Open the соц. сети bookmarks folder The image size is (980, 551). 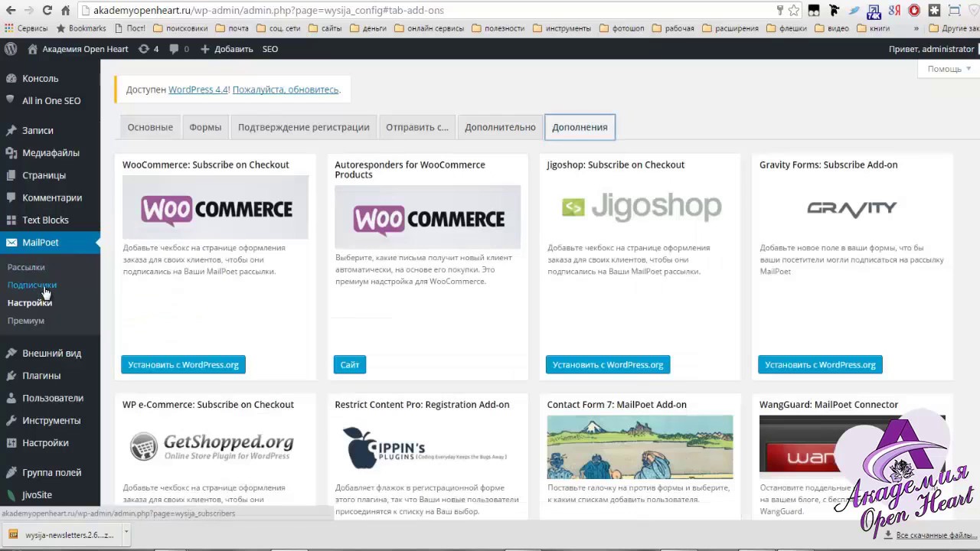(279, 28)
